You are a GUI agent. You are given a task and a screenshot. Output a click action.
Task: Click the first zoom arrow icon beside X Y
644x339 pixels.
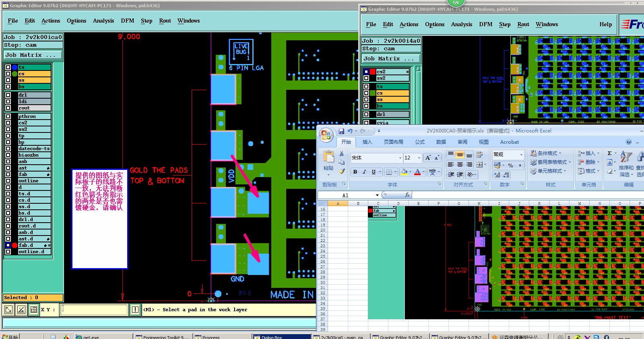click(x=8, y=310)
